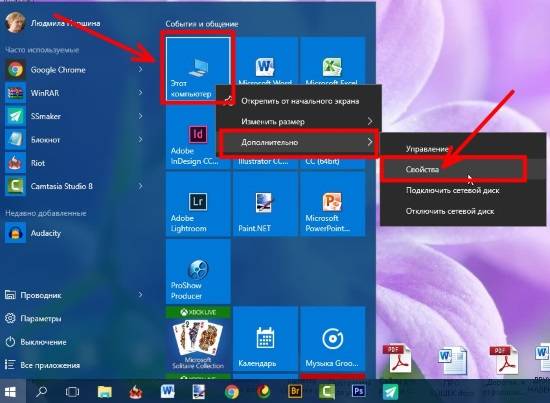Open Photoshop on the taskbar
550x403 pixels.
click(x=358, y=391)
